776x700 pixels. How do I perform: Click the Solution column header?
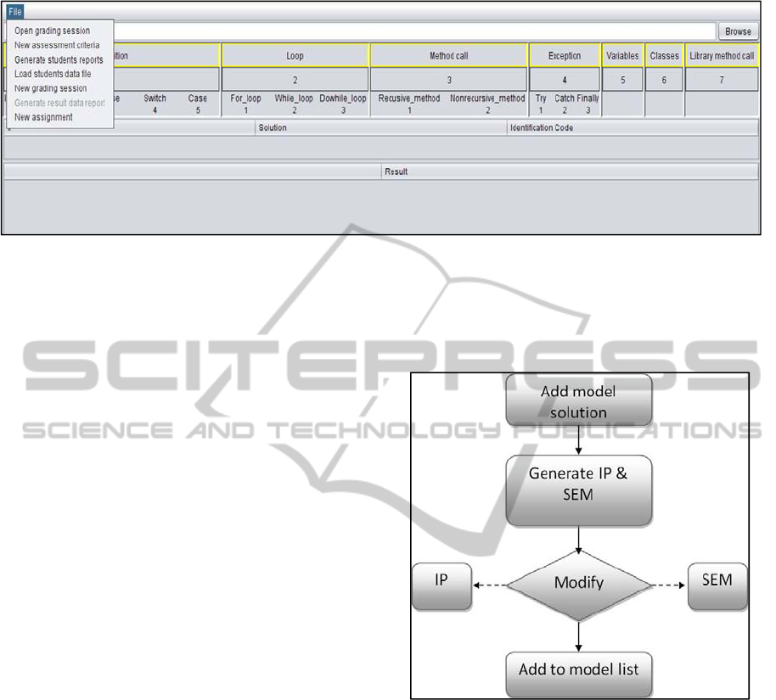point(273,127)
